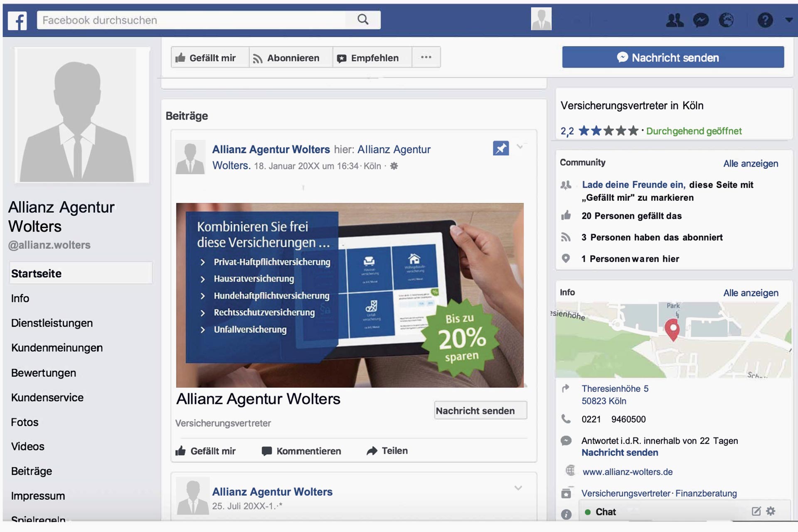Open the www.allianz-wolters.de link
The image size is (798, 532).
click(x=627, y=472)
